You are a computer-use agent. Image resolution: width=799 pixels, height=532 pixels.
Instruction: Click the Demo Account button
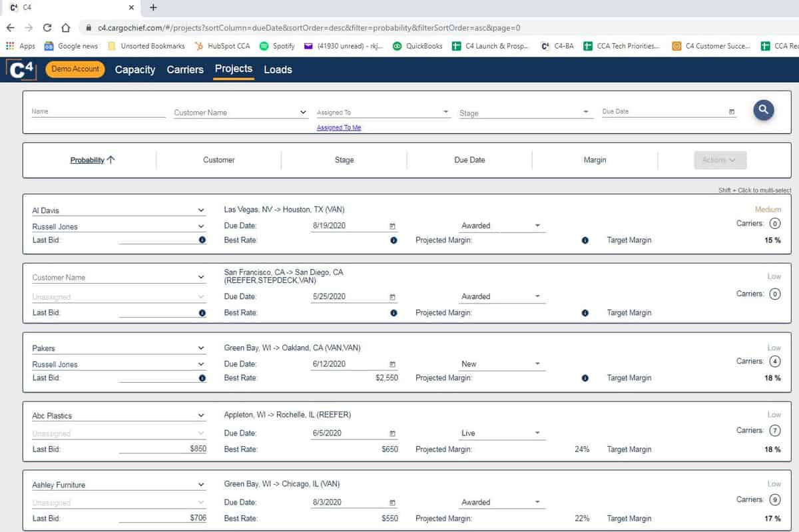75,69
